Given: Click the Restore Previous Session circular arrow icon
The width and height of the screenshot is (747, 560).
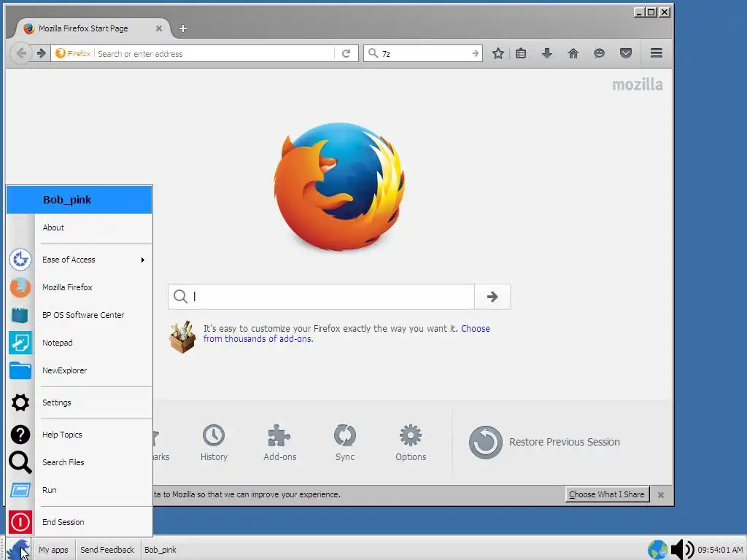Looking at the screenshot, I should point(485,443).
